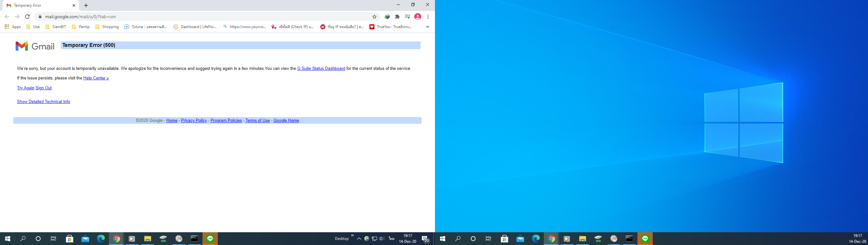Show hidden system tray icons
The height and width of the screenshot is (245, 868).
pyautogui.click(x=359, y=239)
